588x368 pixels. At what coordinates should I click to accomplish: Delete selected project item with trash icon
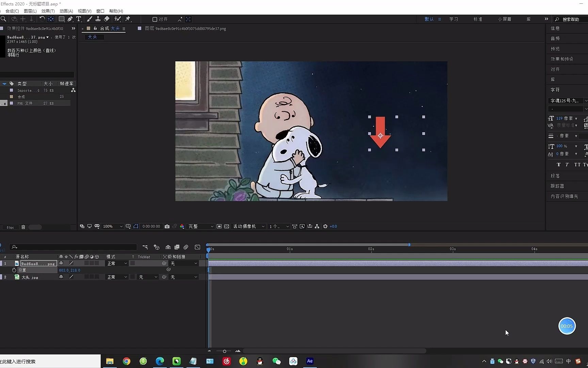[23, 227]
